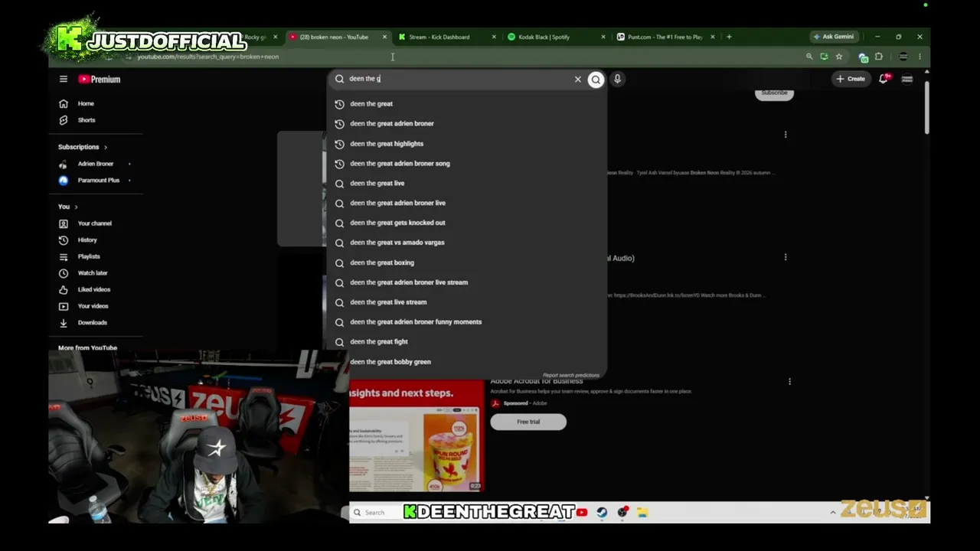980x551 pixels.
Task: Choose suggestion "deen the great vs amado vargas"
Action: pos(466,243)
